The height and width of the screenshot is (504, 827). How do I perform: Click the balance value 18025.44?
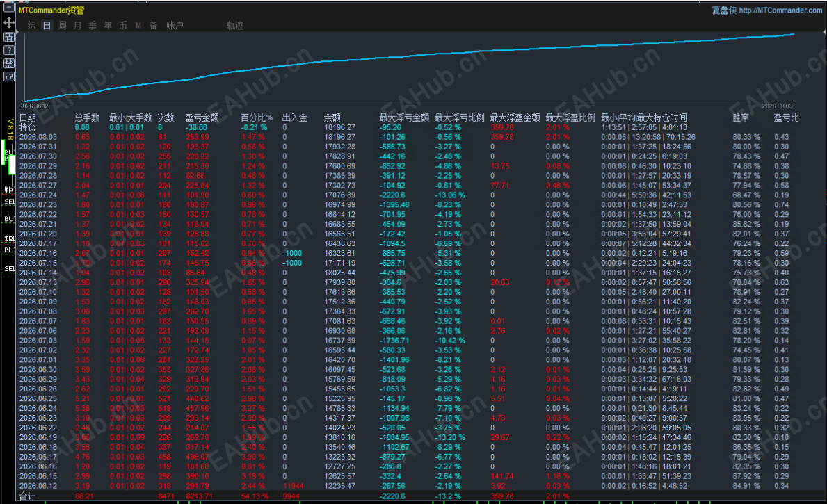pos(339,273)
